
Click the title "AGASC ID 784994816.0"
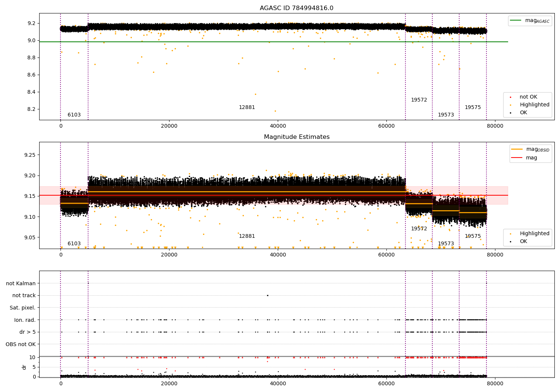[296, 8]
